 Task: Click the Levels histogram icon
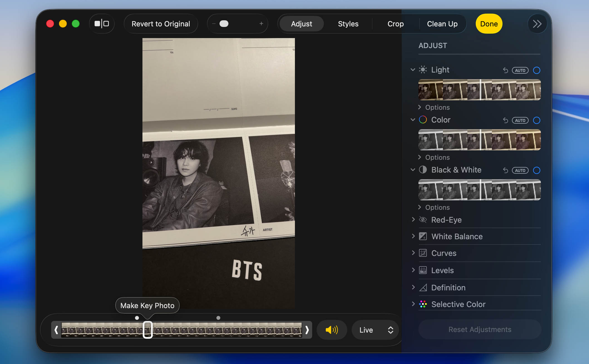coord(423,270)
